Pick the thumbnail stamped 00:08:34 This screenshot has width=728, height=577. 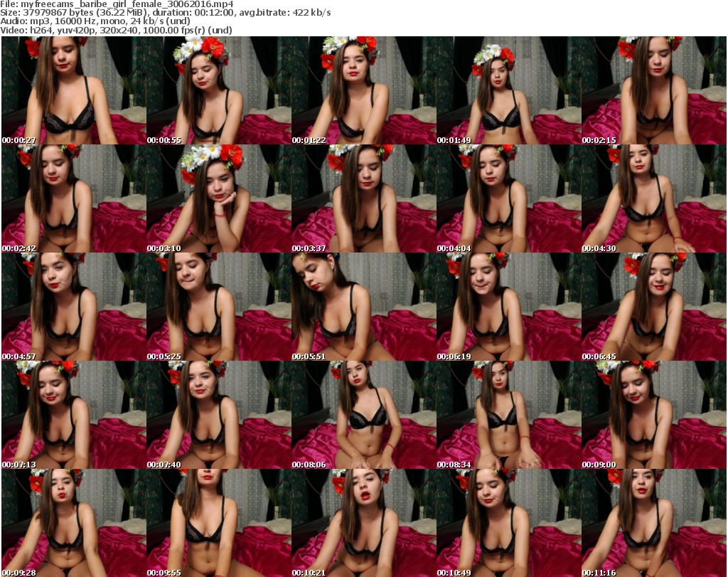(509, 415)
